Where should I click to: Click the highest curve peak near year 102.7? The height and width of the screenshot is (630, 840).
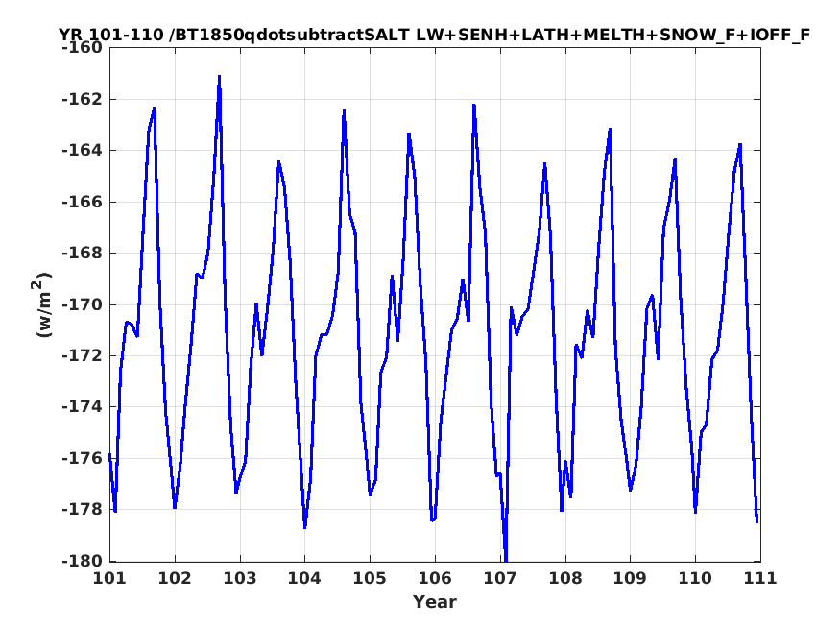coord(219,78)
